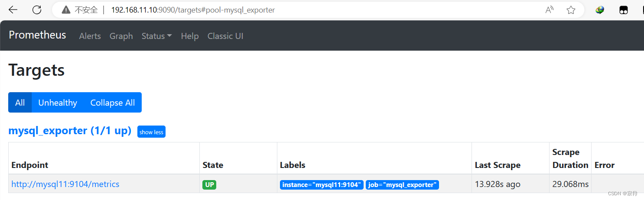
Task: Click the green UP state badge
Action: click(209, 185)
